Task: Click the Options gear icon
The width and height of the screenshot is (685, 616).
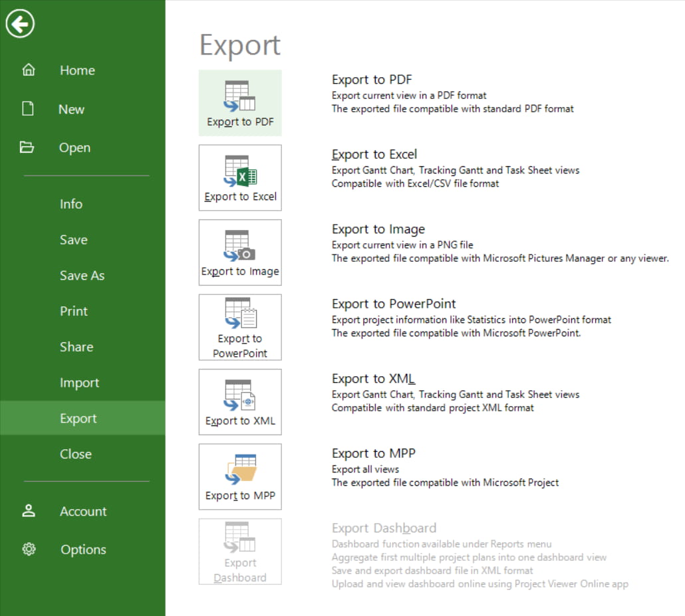Action: [x=29, y=549]
